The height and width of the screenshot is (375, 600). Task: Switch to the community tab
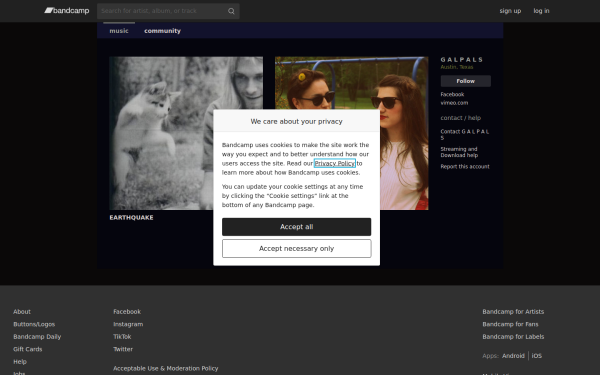(162, 31)
